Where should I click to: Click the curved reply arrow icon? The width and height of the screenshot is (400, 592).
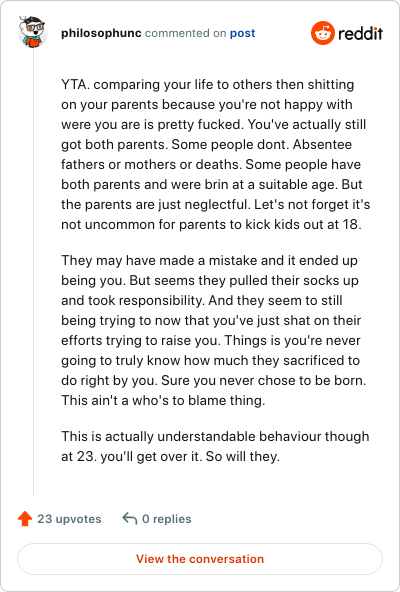(x=130, y=518)
